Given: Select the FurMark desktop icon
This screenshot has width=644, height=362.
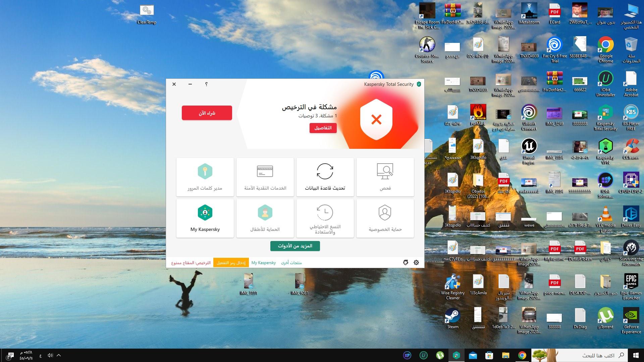Looking at the screenshot, I should (478, 115).
